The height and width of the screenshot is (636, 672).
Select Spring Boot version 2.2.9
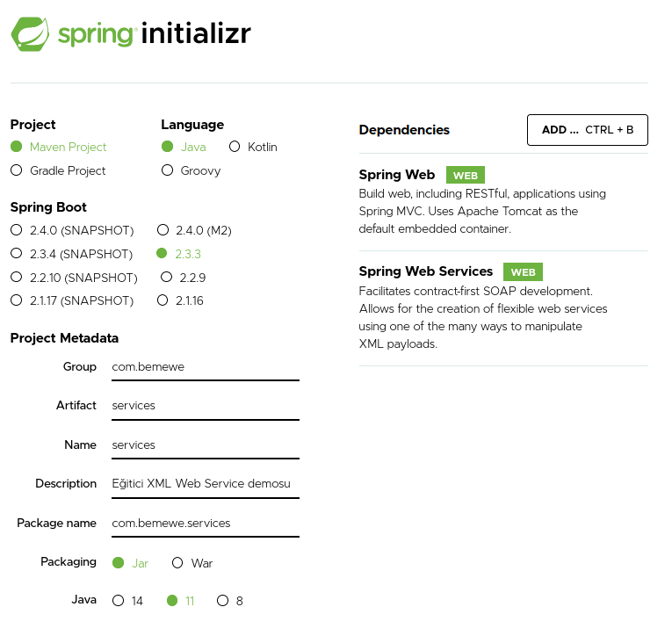tap(168, 278)
